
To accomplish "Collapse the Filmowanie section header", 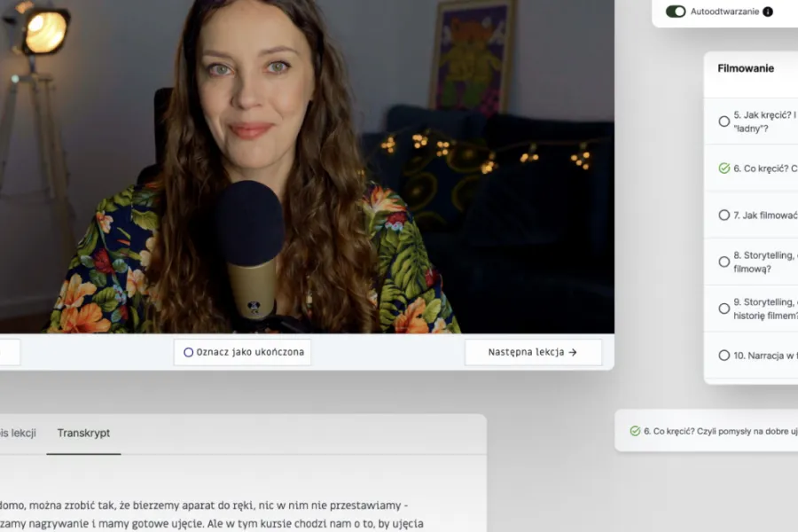I will tap(747, 69).
